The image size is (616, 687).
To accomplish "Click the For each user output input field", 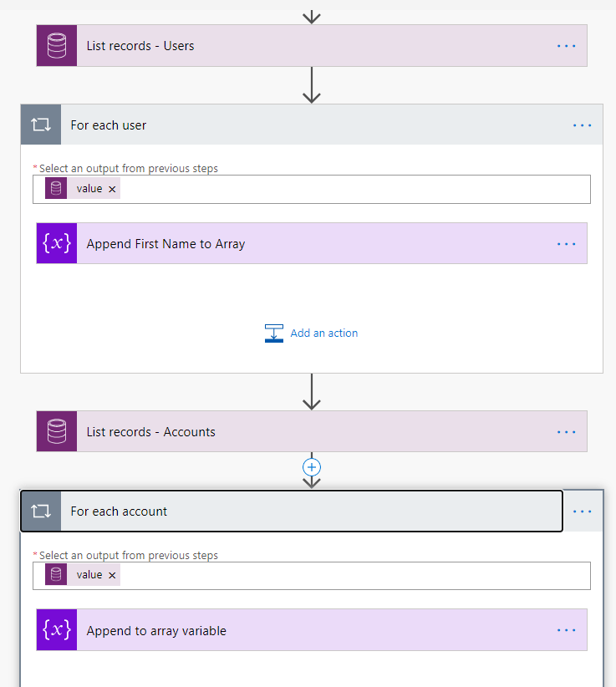I will coord(351,189).
